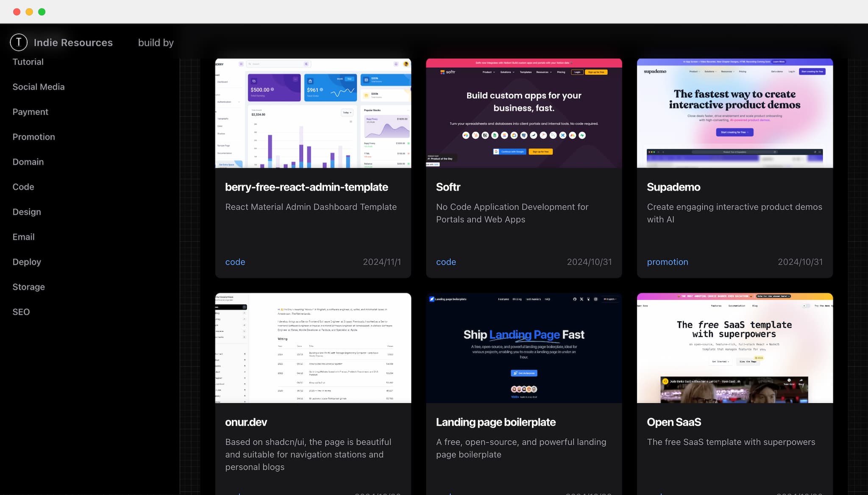Open the Landing page boilerplate thumbnail
This screenshot has width=868, height=495.
[x=524, y=348]
